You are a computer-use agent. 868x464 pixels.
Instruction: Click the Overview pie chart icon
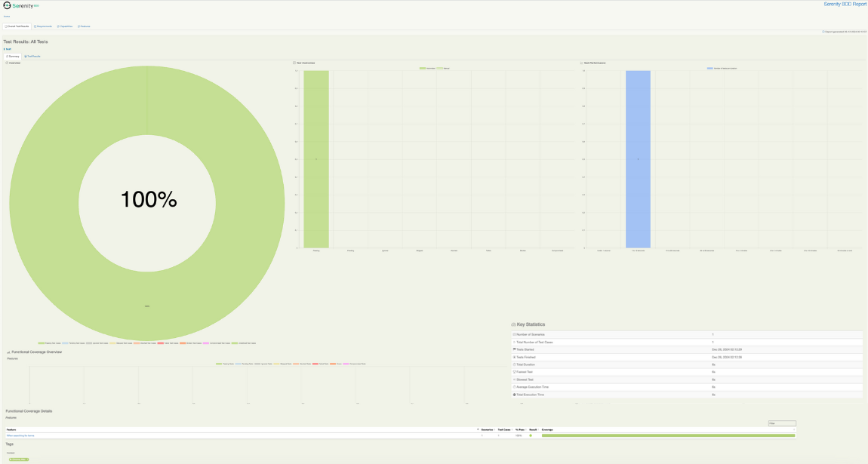tap(7, 63)
